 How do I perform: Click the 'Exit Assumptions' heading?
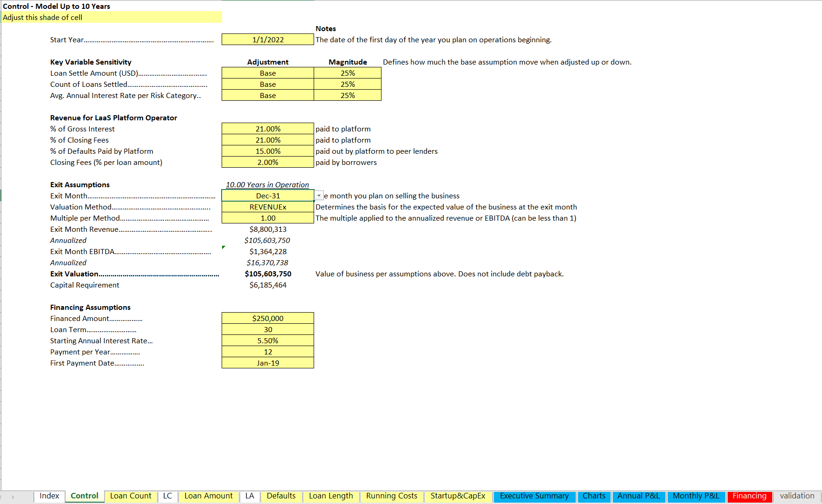tap(80, 184)
